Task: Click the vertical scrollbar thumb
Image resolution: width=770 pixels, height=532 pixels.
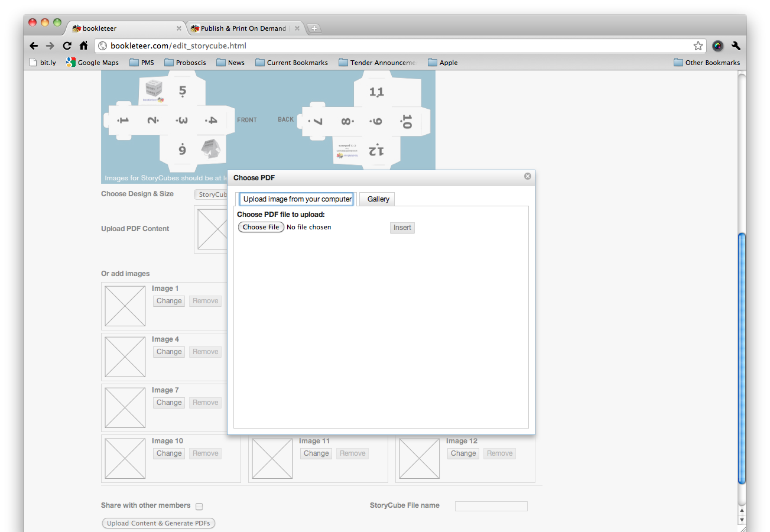Action: click(742, 358)
